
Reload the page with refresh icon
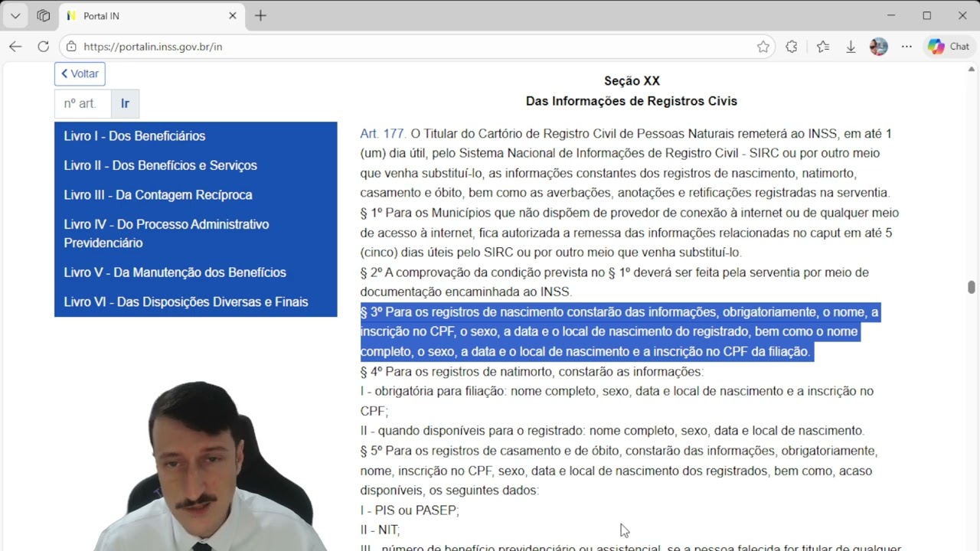(44, 47)
